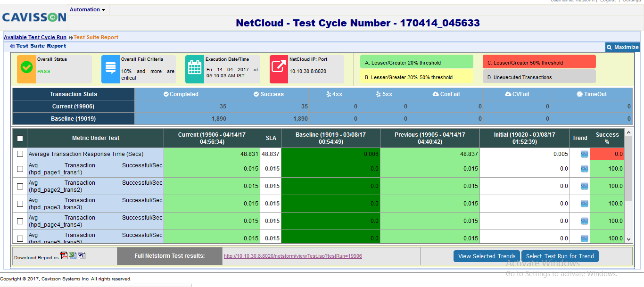The height and width of the screenshot is (287, 644).
Task: Check the hpd_page5_trans5 row checkbox
Action: tap(20, 238)
